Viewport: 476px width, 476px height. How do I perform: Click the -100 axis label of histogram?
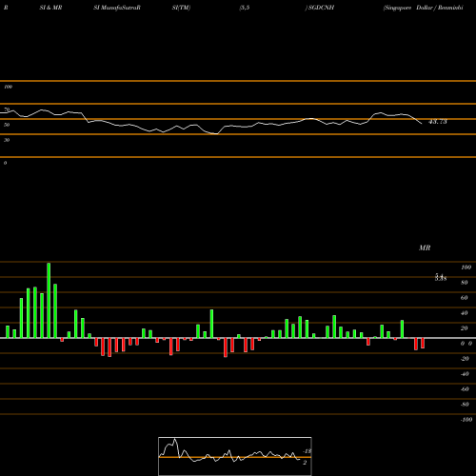point(466,420)
